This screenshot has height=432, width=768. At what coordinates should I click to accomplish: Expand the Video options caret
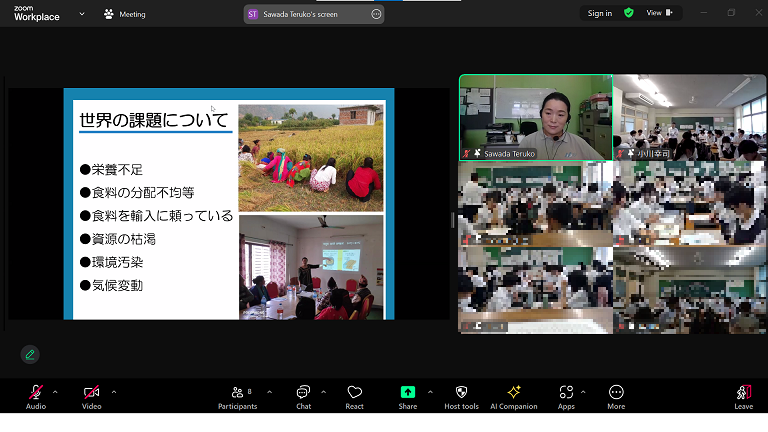point(114,392)
